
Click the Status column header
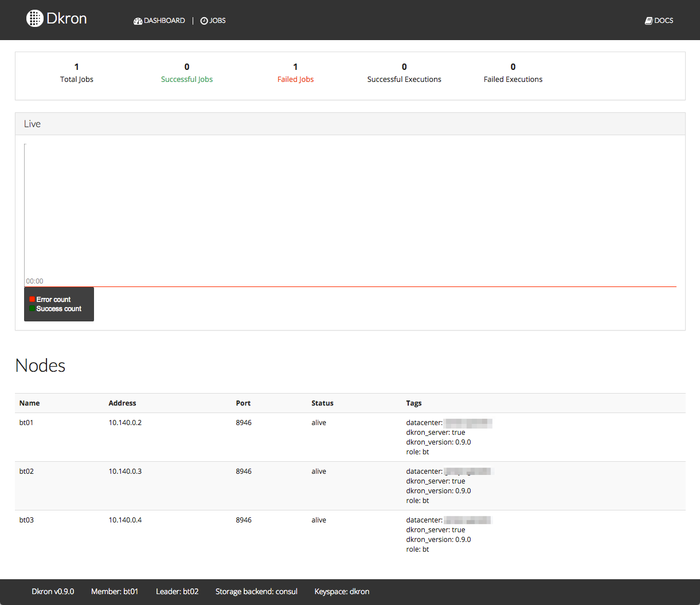click(x=322, y=403)
